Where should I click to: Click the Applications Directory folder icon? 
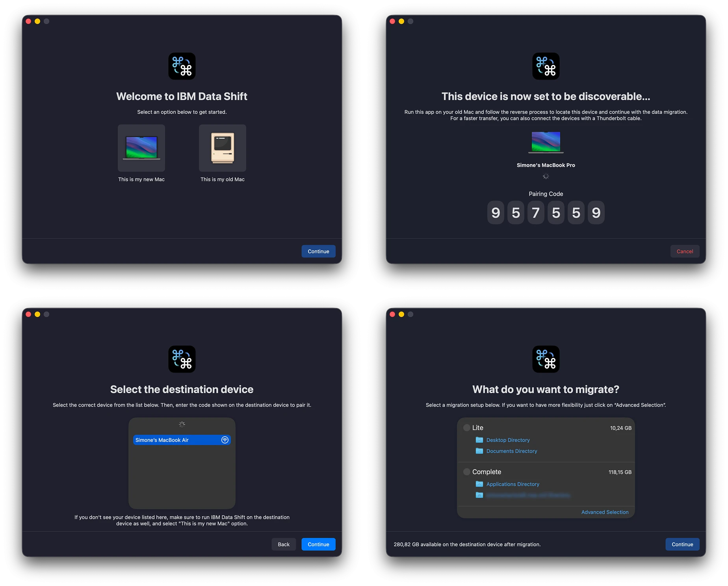(x=479, y=484)
